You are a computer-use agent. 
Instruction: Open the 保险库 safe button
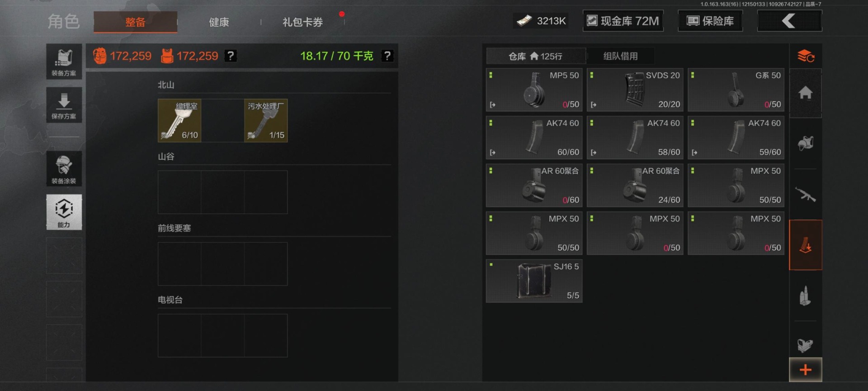pyautogui.click(x=710, y=21)
